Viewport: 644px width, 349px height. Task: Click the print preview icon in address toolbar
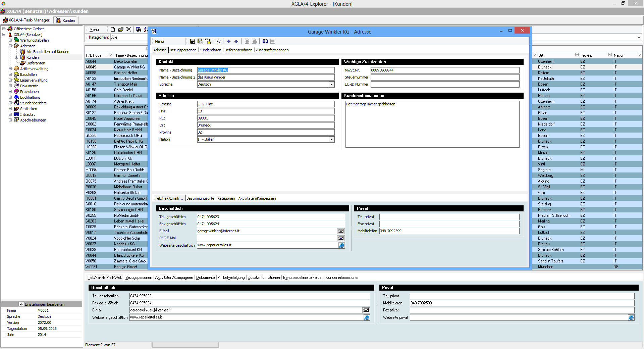coord(255,41)
